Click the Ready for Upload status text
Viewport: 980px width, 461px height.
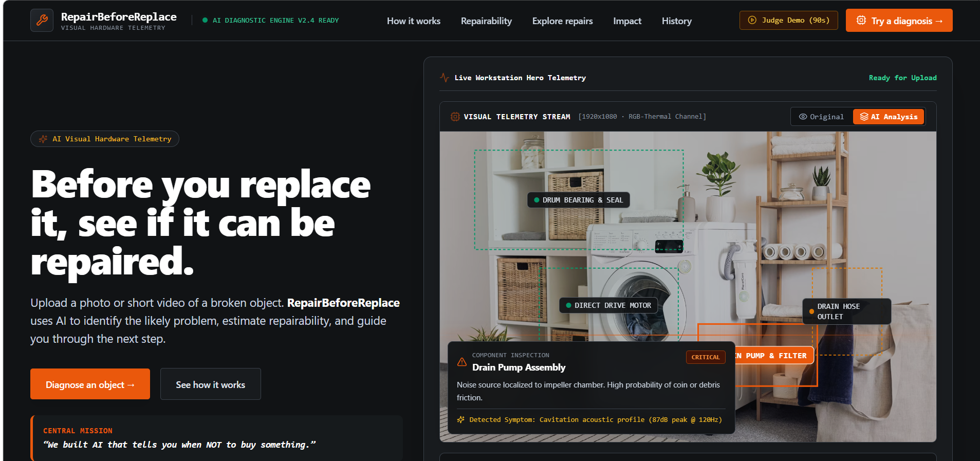point(902,78)
